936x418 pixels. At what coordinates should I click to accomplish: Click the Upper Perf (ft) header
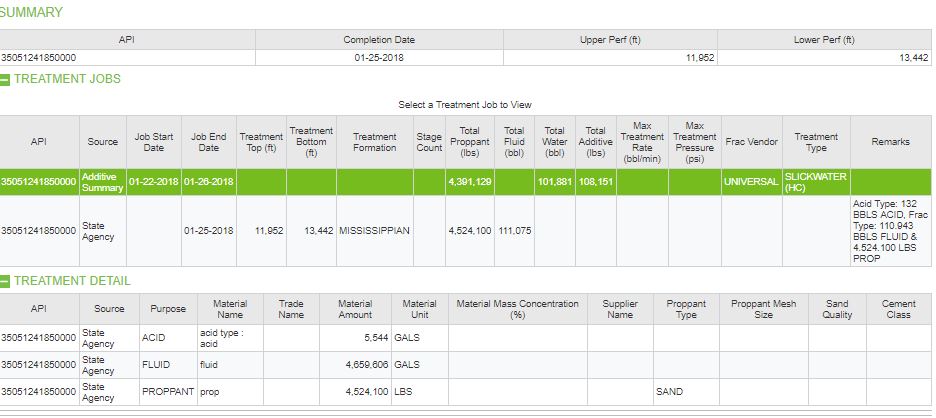[x=610, y=40]
